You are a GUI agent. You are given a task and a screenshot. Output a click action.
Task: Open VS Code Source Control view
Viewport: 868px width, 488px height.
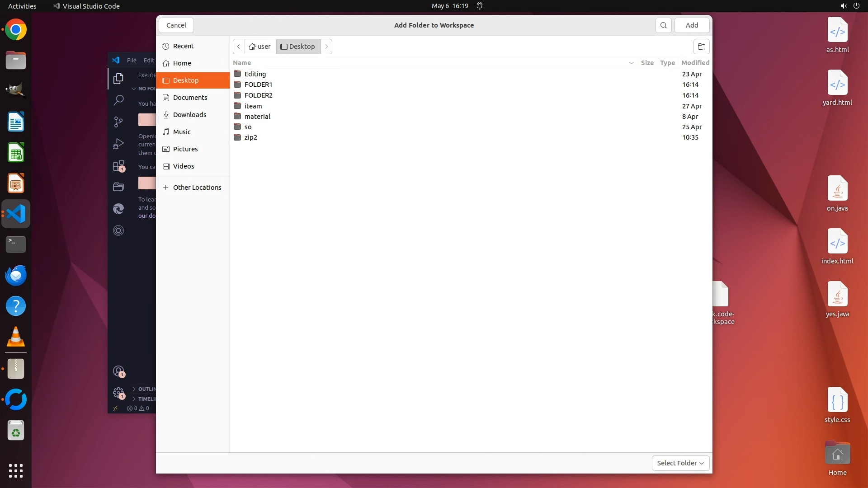click(118, 122)
